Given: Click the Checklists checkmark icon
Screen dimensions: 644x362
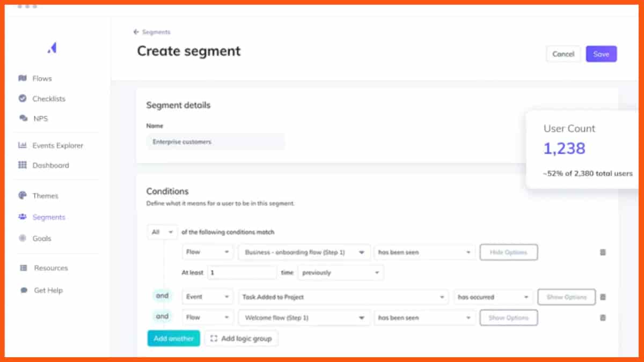Looking at the screenshot, I should pos(23,99).
